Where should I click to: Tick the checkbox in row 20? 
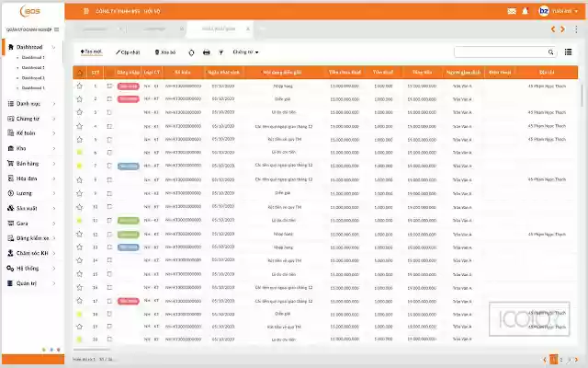pyautogui.click(x=109, y=339)
